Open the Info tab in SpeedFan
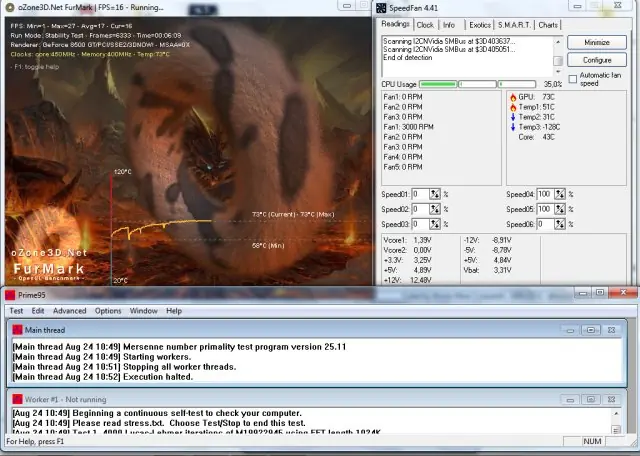This screenshot has width=640, height=456. (449, 25)
